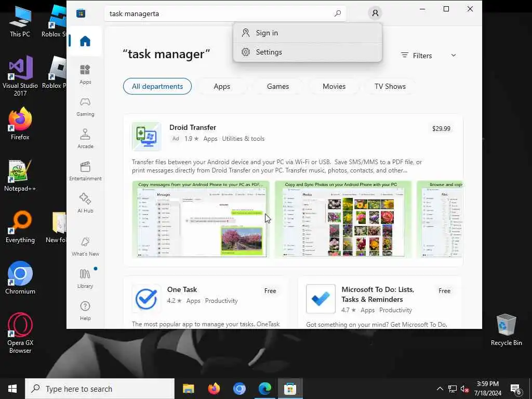This screenshot has height=399, width=532.
Task: Open What's New in sidebar
Action: coord(85,246)
